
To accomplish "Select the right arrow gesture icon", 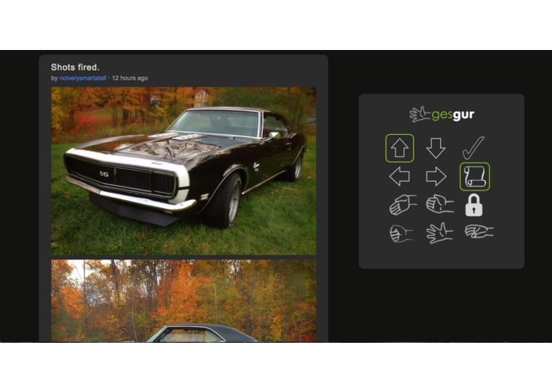I will 436,176.
